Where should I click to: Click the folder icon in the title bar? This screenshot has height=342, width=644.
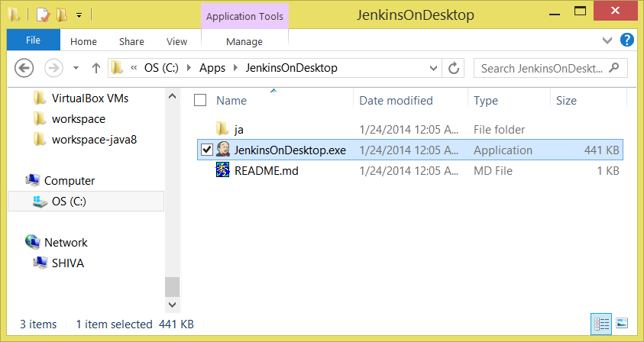pyautogui.click(x=14, y=15)
